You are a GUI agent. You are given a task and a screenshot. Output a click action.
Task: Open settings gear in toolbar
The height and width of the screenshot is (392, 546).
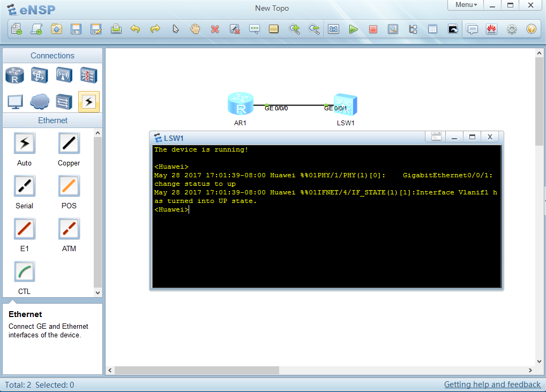pyautogui.click(x=512, y=29)
